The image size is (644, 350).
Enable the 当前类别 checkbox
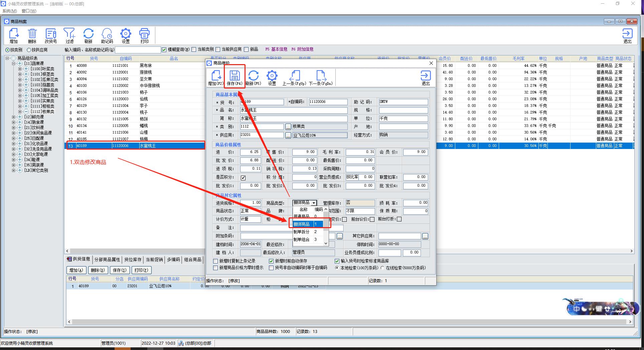click(x=194, y=49)
